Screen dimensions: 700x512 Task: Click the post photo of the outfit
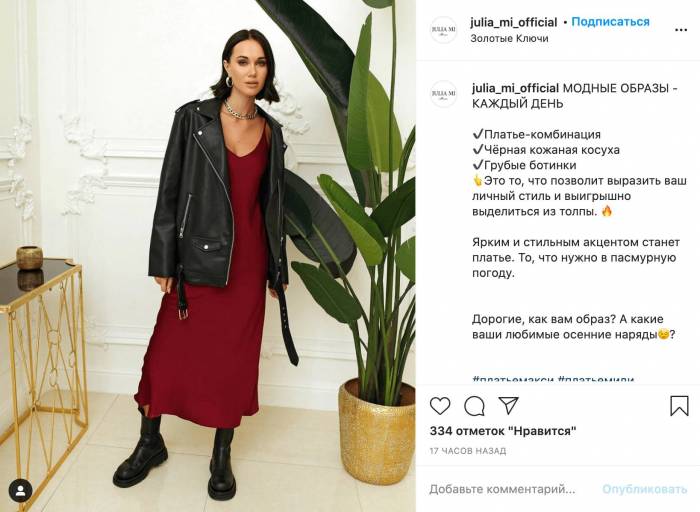[208, 256]
